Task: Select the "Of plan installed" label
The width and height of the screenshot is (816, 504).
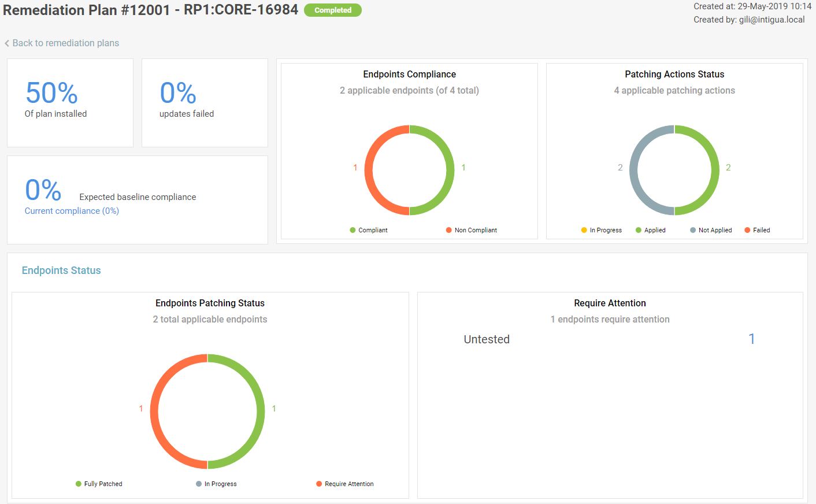Action: [x=55, y=114]
